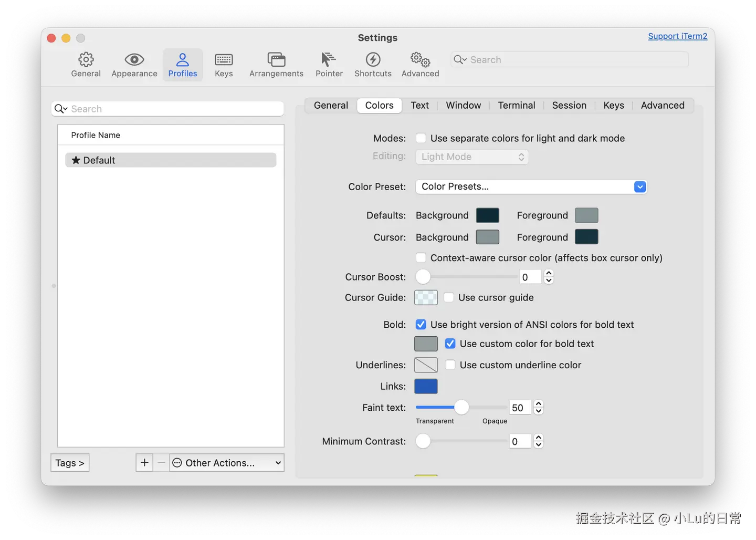This screenshot has height=540, width=756.
Task: Uncheck Use custom color for bold text
Action: (x=450, y=344)
